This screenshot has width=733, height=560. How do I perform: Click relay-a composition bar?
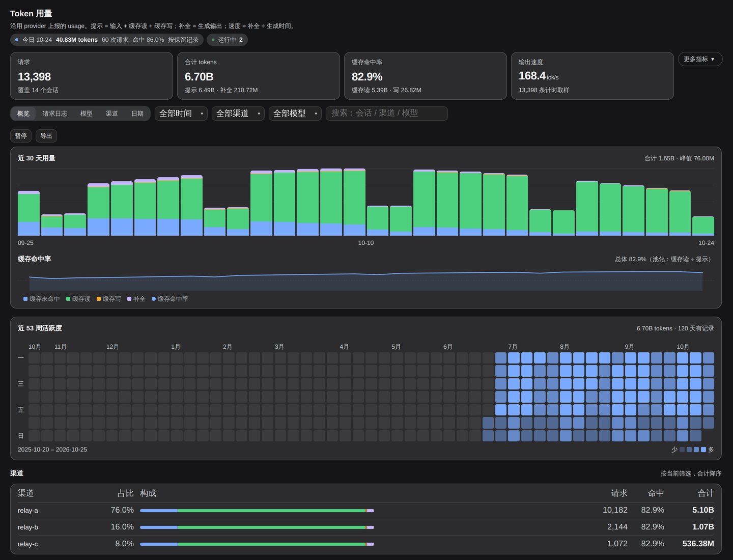[x=257, y=511]
